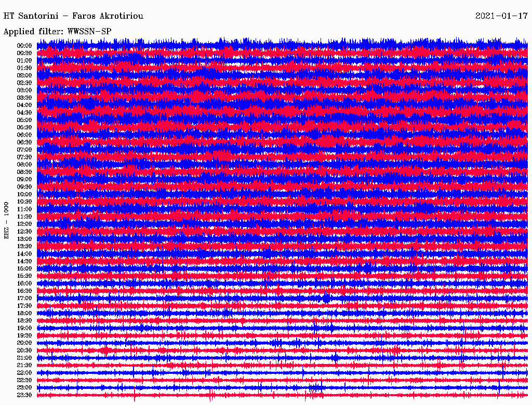The height and width of the screenshot is (405, 532).
Task: Select the 01:00 time label
Action: pos(24,60)
